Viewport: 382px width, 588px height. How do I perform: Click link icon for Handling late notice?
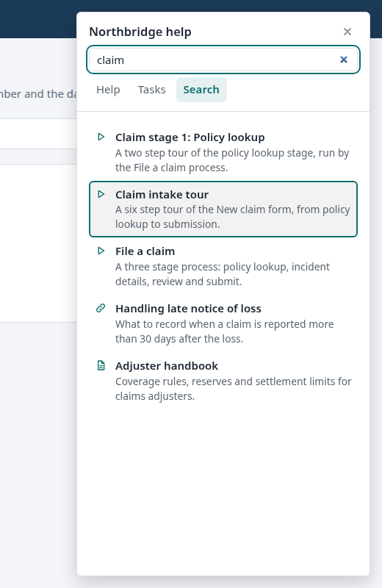click(101, 308)
